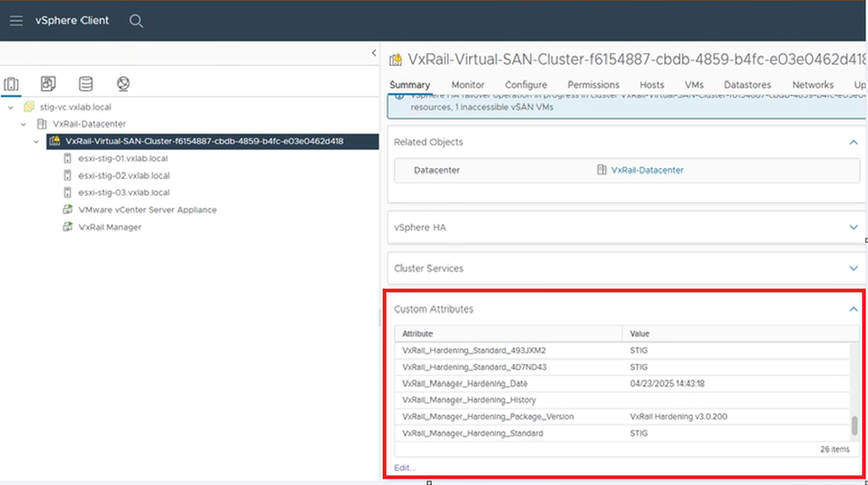The width and height of the screenshot is (868, 485).
Task: Select VxRail-Datacenter in the tree
Action: pyautogui.click(x=89, y=124)
